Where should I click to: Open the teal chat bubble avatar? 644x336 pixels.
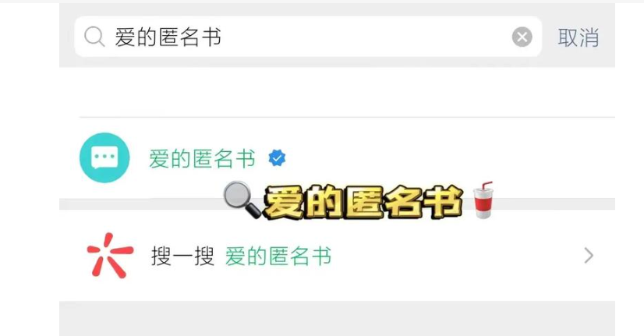pyautogui.click(x=104, y=157)
